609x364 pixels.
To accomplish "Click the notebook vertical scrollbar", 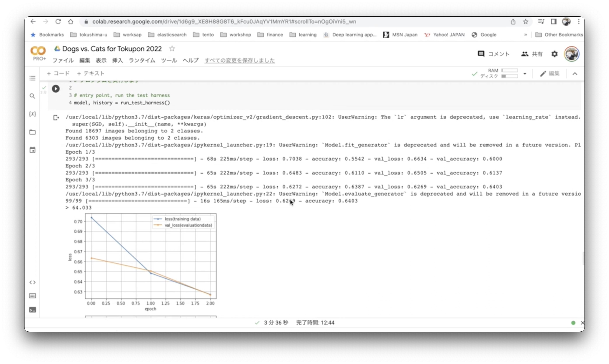I will coord(583,258).
